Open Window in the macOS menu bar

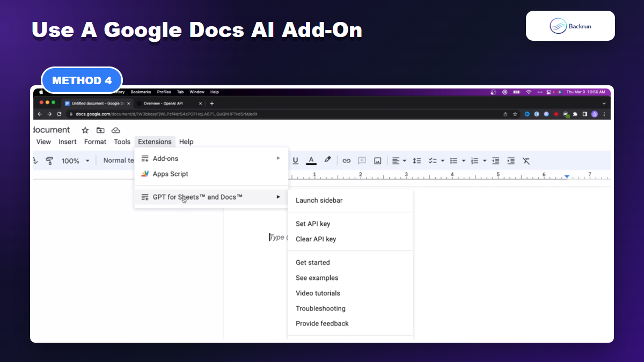197,92
